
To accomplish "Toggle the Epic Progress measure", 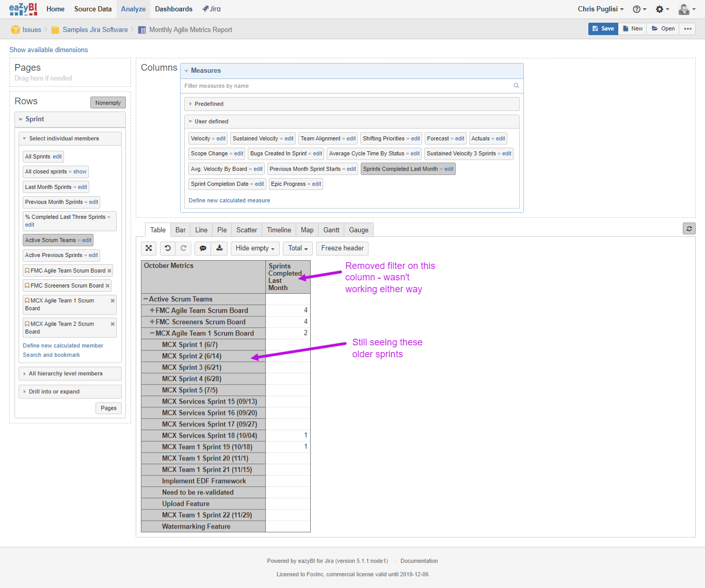I will [288, 184].
